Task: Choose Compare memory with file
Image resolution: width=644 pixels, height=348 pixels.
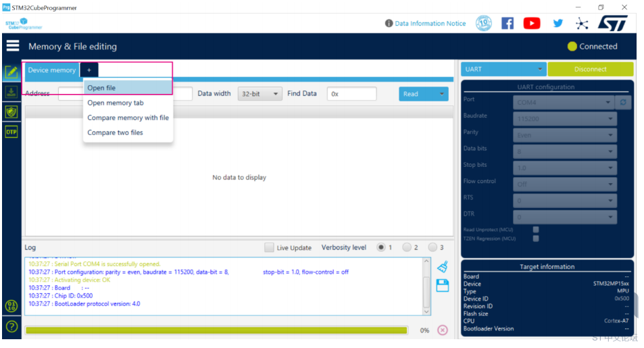Action: [128, 118]
